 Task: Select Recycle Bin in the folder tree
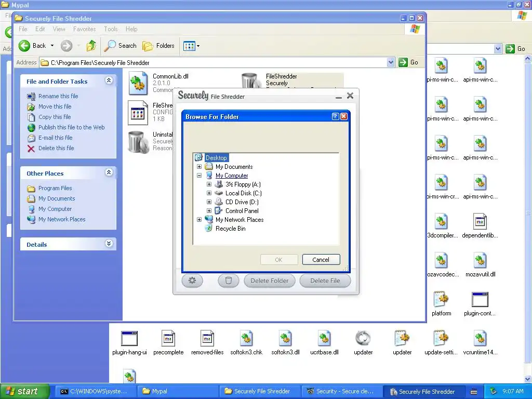tap(230, 229)
